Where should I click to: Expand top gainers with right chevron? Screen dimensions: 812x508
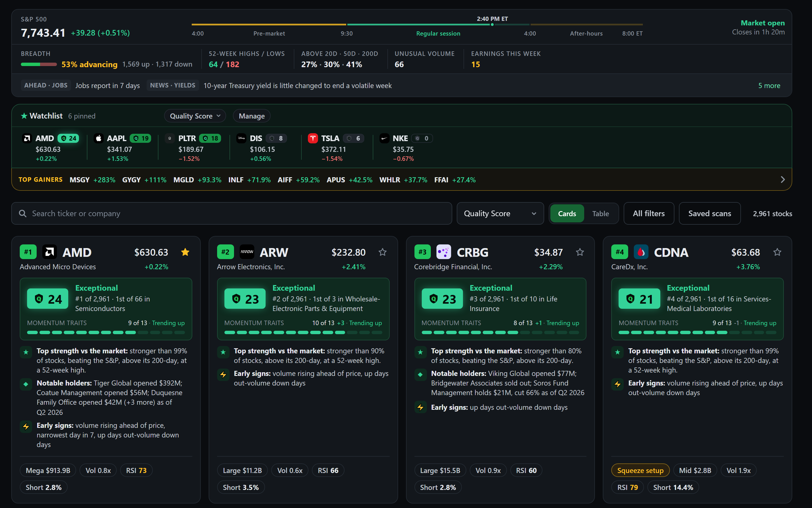(782, 180)
